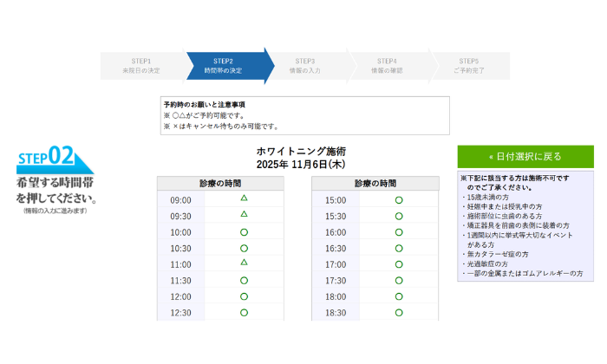Select the 09:00 triangle availability slot
Viewport: 607px width, 364px height.
(x=244, y=198)
